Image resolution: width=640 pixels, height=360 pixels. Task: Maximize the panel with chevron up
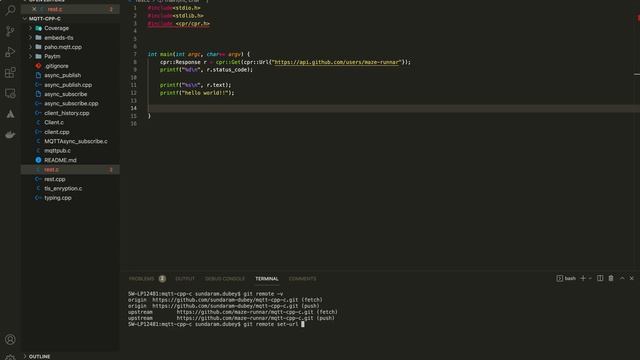click(x=622, y=278)
